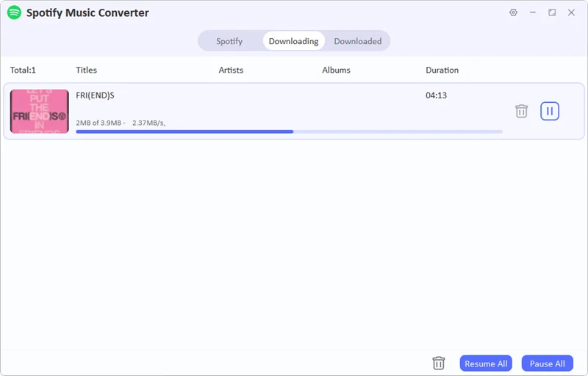
Task: Delete the FRI(END)S download with trash icon
Action: click(521, 111)
